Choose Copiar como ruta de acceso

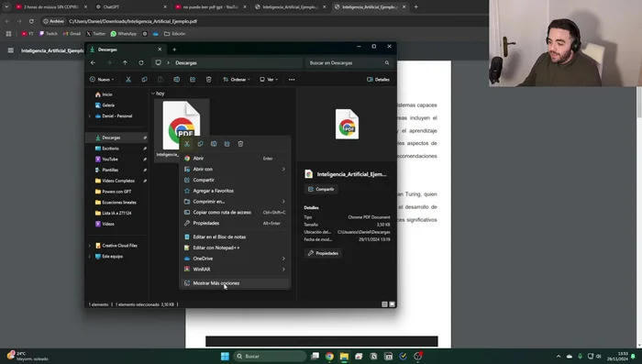coord(235,212)
